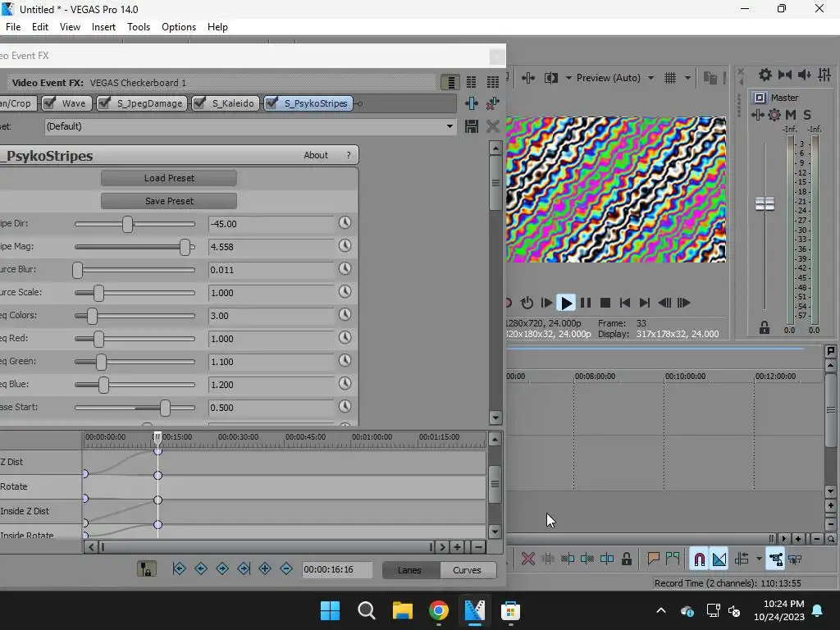The width and height of the screenshot is (840, 630).
Task: Expand the auto ripple dropdown arrow
Action: click(759, 559)
